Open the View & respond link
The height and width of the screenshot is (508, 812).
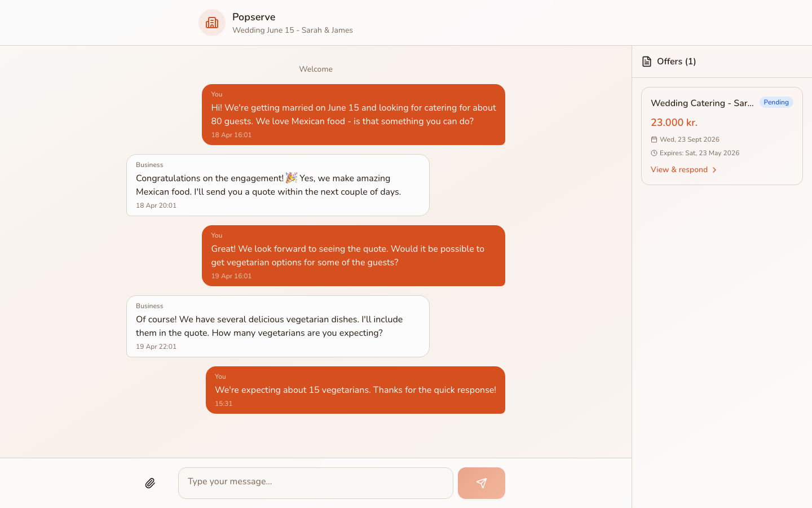(x=679, y=169)
